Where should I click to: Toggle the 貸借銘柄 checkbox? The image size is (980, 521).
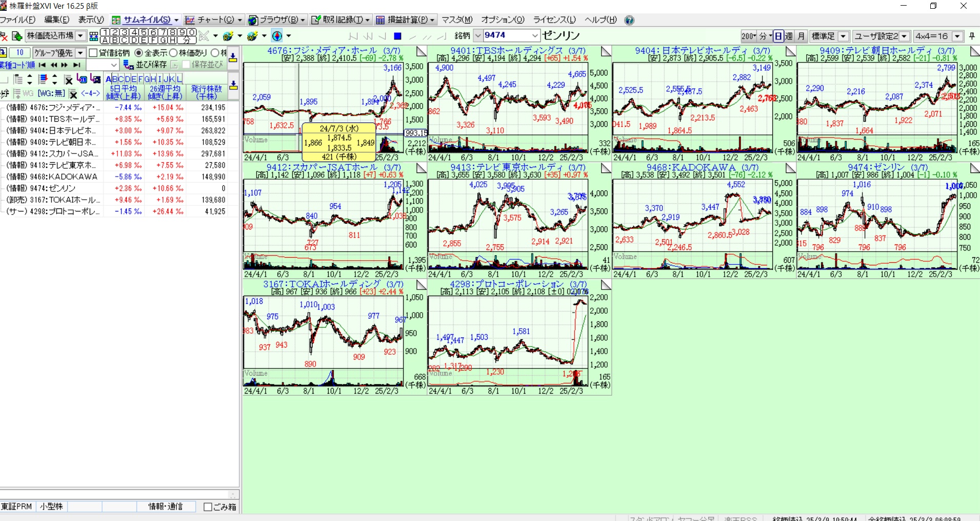pos(93,53)
